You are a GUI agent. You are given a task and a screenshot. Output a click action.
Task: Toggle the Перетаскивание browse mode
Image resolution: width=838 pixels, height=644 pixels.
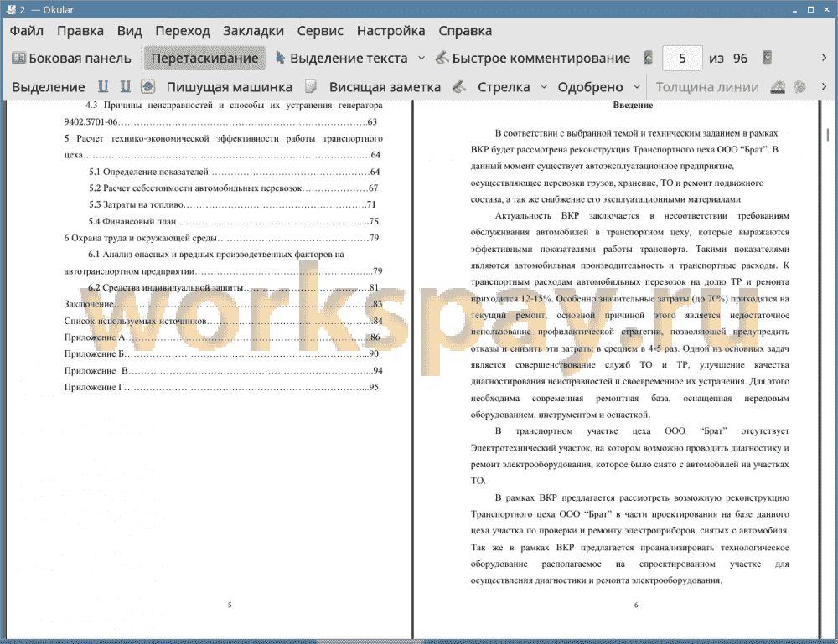204,59
